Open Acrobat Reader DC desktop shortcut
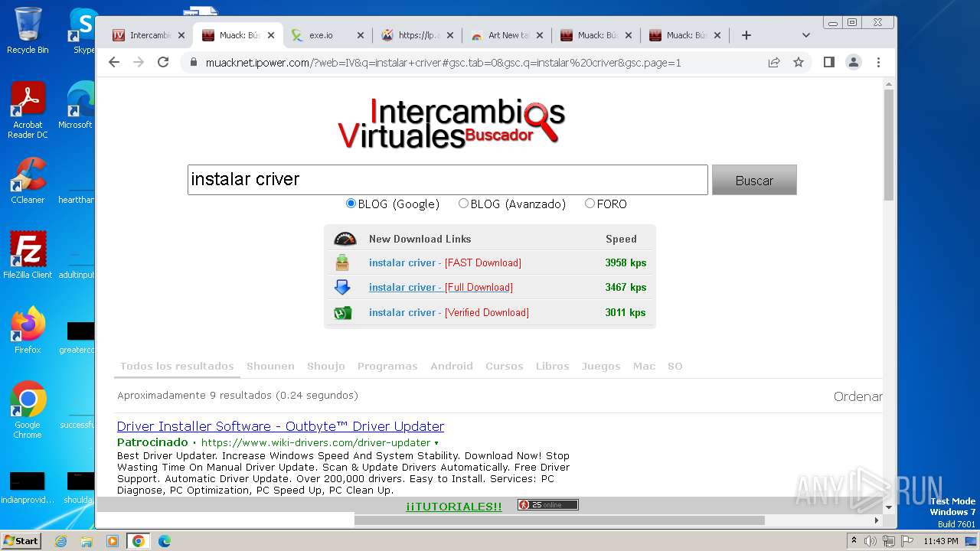This screenshot has width=980, height=551. coord(28,111)
